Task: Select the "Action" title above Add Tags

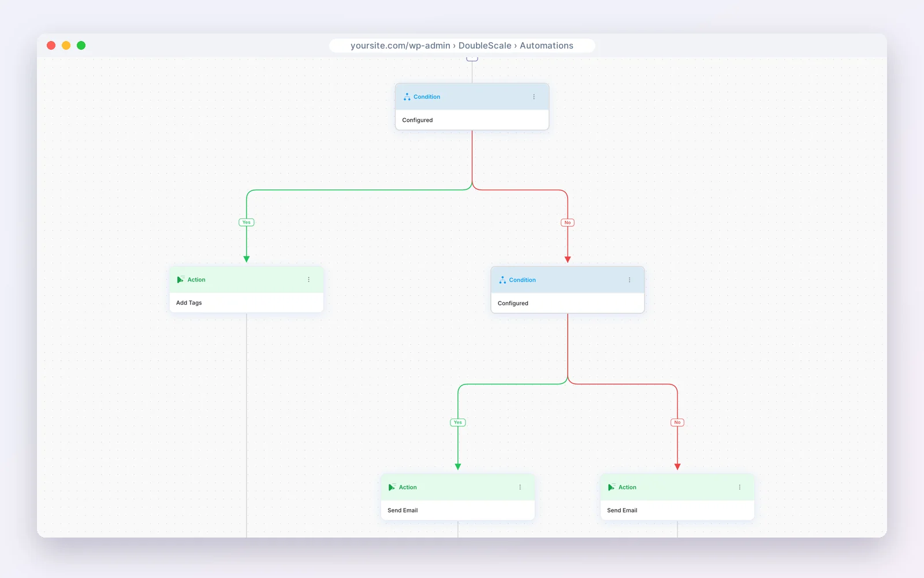Action: tap(196, 280)
